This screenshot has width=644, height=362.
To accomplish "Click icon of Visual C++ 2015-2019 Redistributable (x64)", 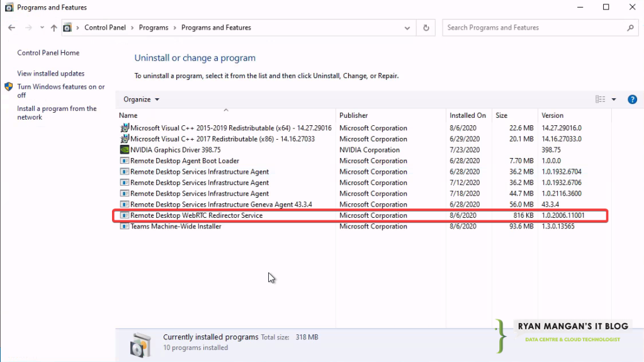I will coord(125,128).
